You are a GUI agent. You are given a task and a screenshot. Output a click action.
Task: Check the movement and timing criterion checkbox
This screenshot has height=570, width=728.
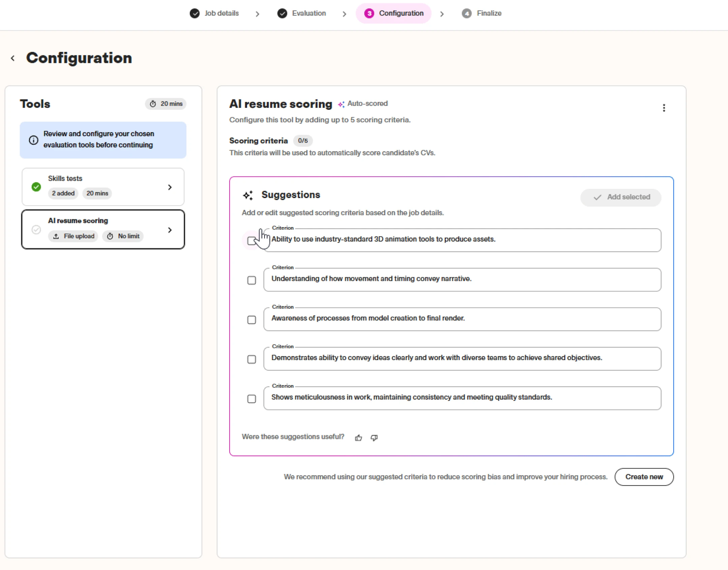click(251, 280)
